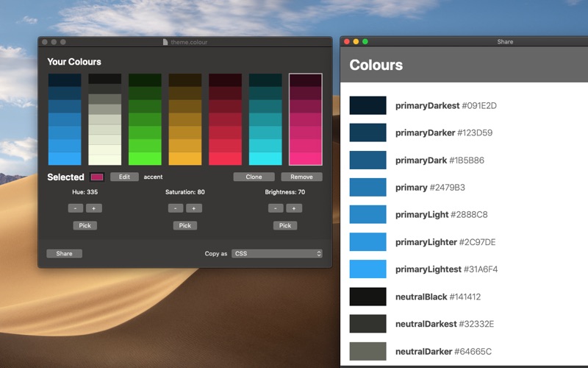Click the text primaryDarker #123D59
588x368 pixels.
(x=444, y=133)
